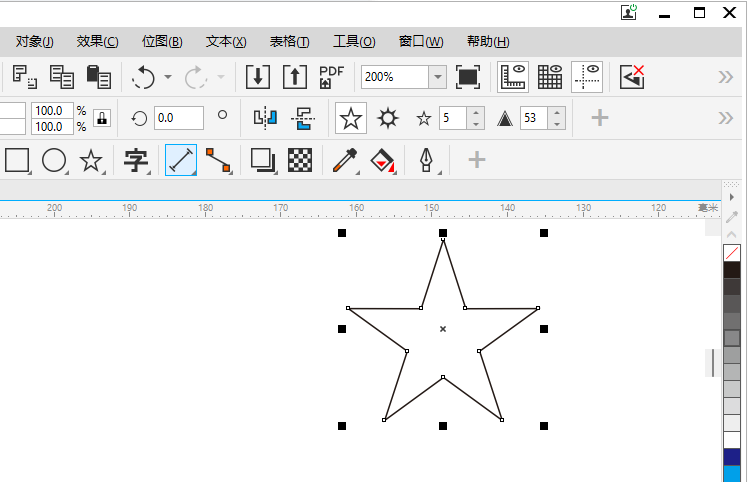Toggle the Show guidelines button
Screen dimensions: 748x482
coord(587,77)
